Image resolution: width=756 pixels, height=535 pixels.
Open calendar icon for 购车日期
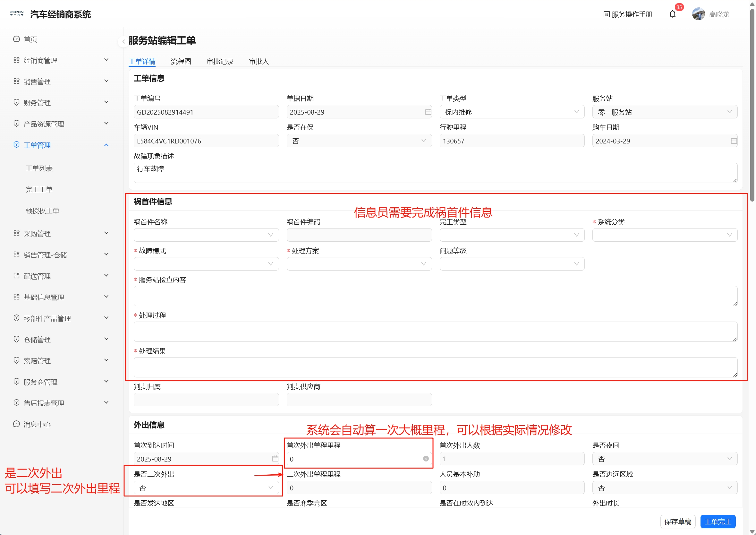734,141
